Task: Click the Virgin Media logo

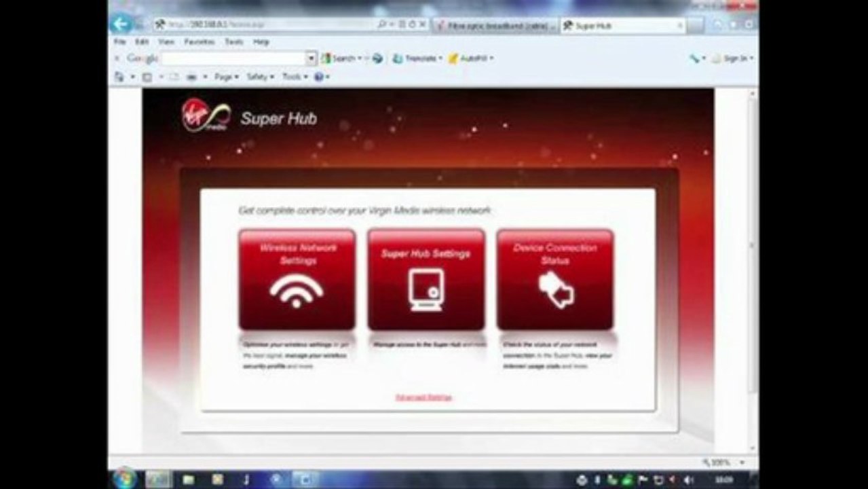Action: tap(206, 115)
